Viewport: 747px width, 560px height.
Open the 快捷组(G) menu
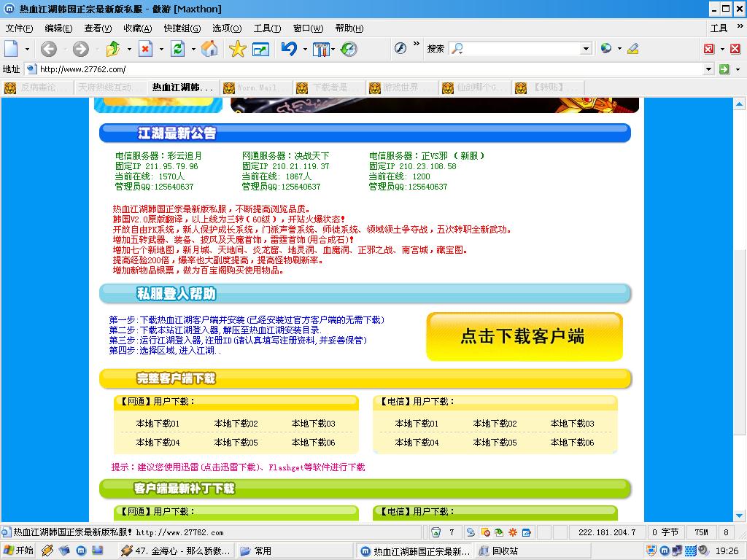click(x=182, y=28)
